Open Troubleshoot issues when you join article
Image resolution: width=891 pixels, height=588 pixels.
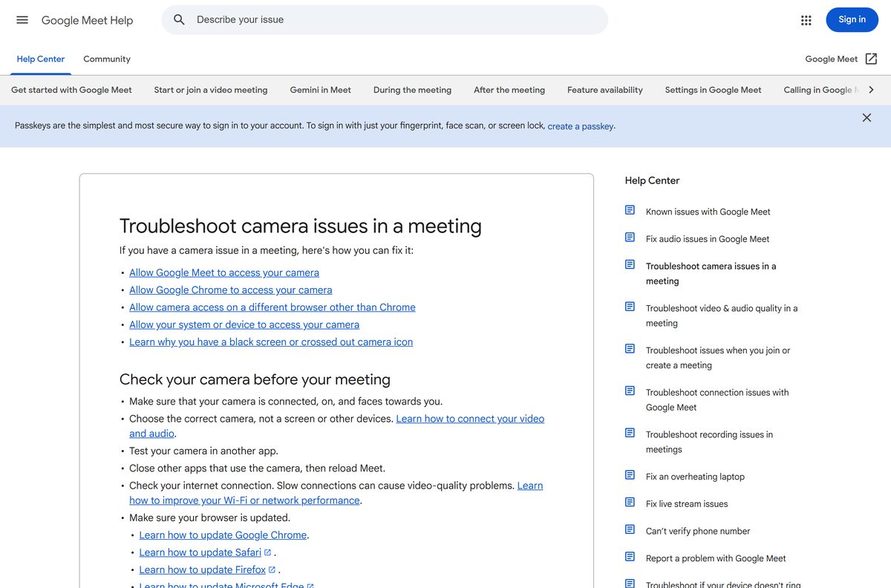pyautogui.click(x=718, y=358)
